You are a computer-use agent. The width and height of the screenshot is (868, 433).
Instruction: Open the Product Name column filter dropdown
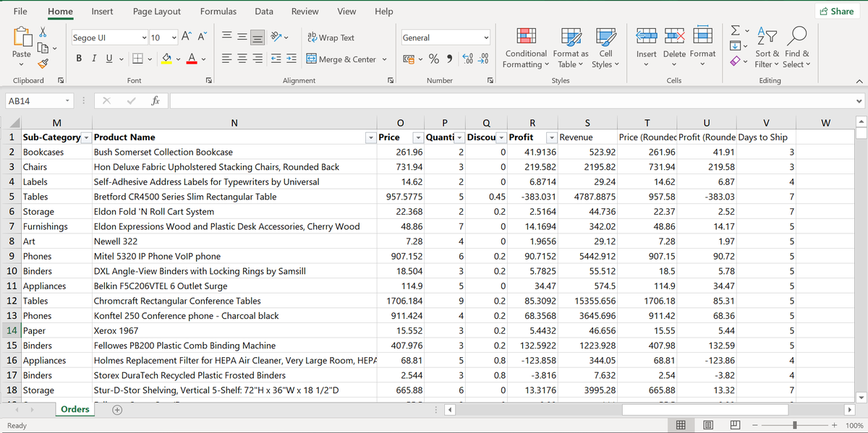point(371,137)
